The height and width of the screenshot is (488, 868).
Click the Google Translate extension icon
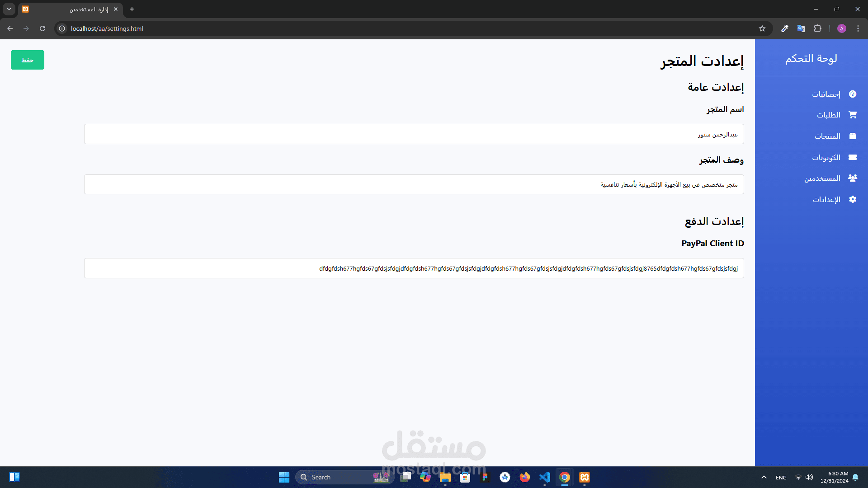click(801, 28)
